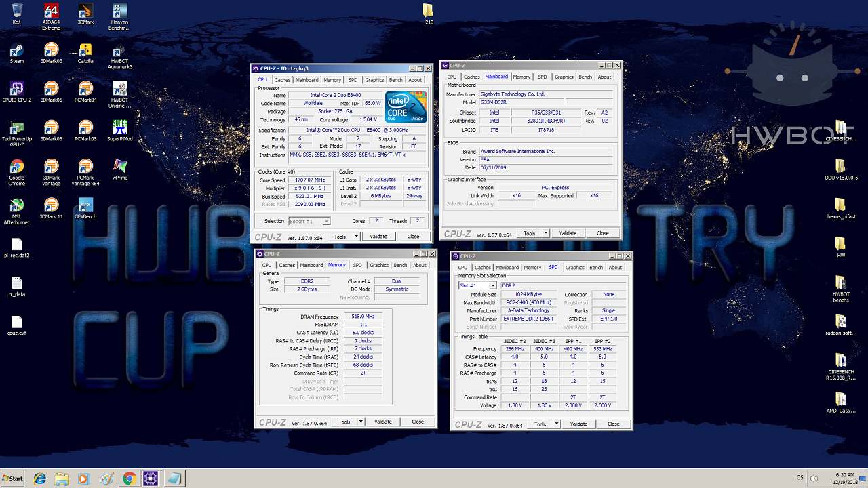The image size is (868, 488).
Task: Launch HWBOT Aquamark3 shortcut
Action: pyautogui.click(x=120, y=56)
